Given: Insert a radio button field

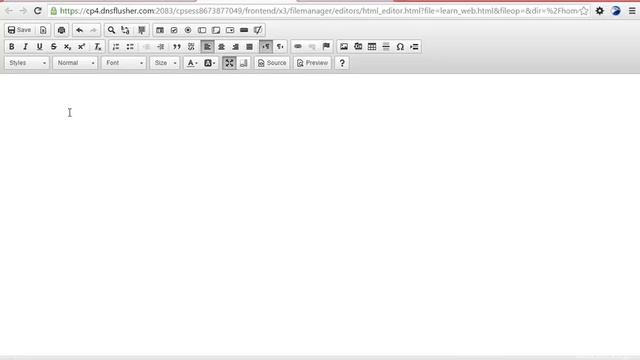Looking at the screenshot, I should click(188, 30).
